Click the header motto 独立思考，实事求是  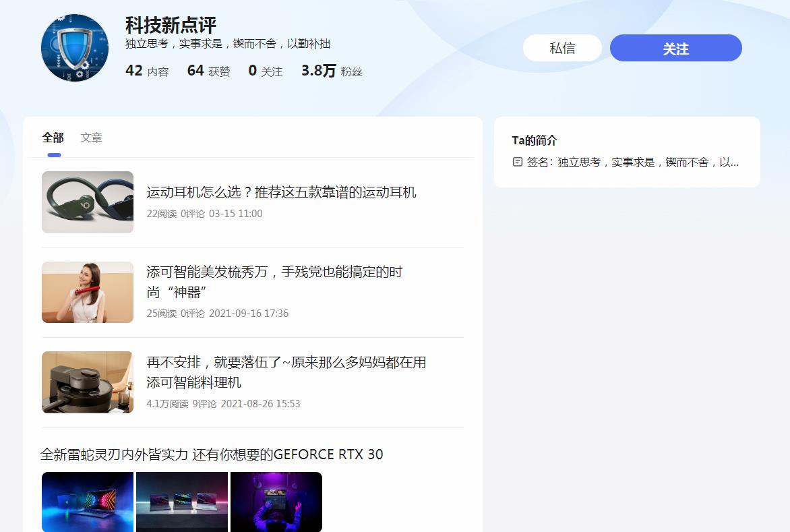click(x=228, y=44)
